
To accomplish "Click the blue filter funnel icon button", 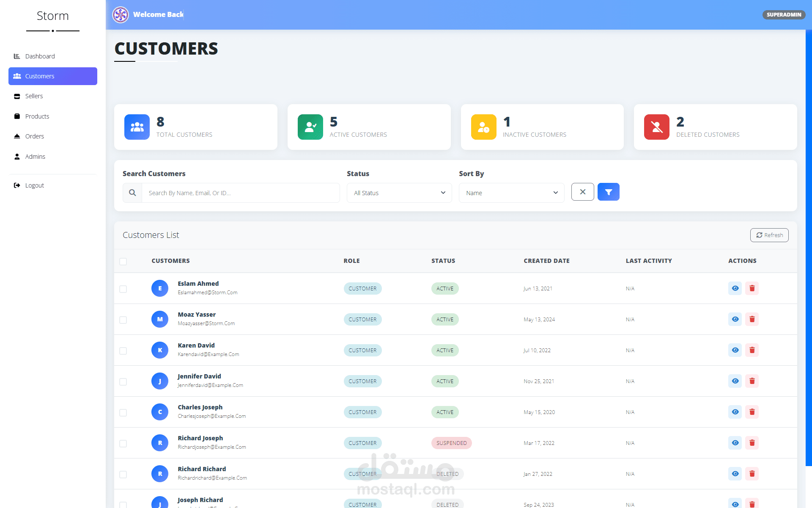I will point(608,192).
